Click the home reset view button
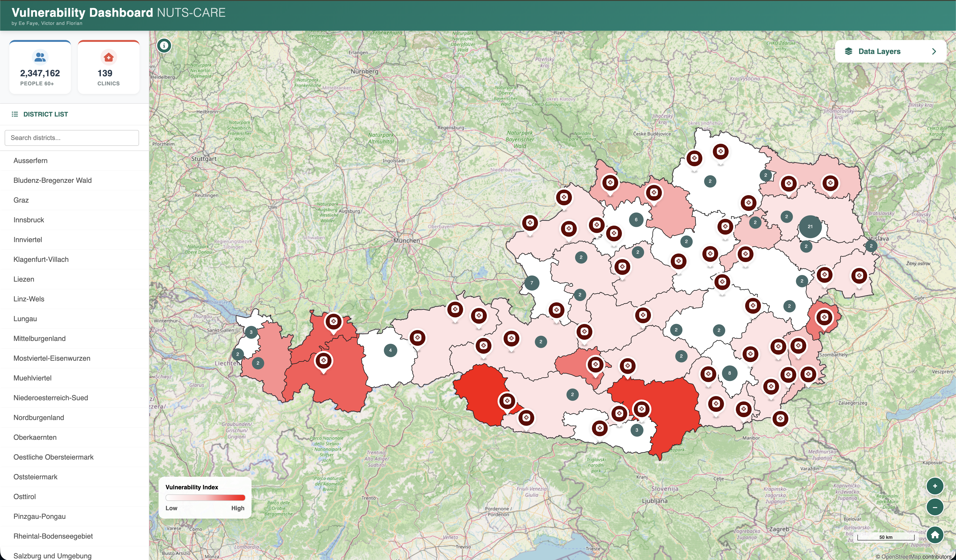The image size is (956, 560). [x=935, y=535]
